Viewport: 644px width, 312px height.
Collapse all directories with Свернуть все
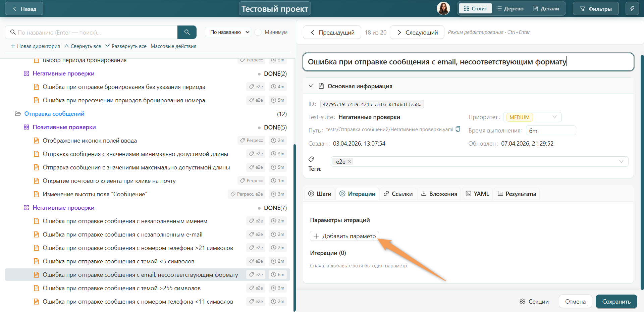[x=83, y=46]
